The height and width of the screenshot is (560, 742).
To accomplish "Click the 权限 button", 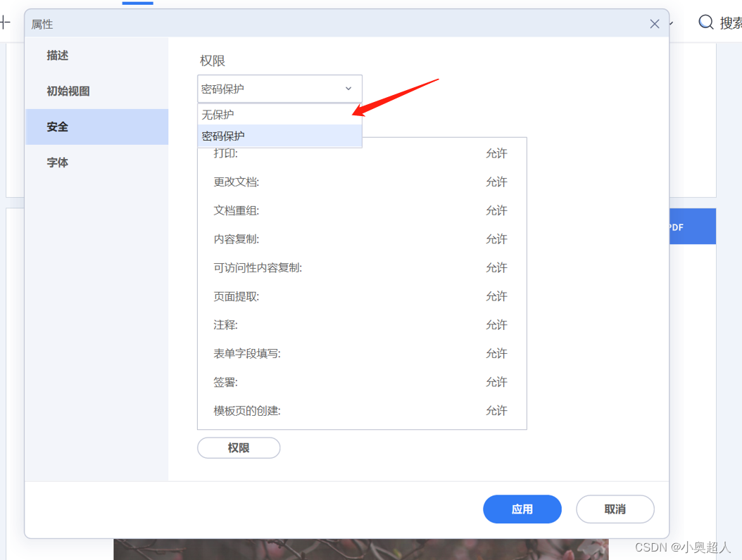I will (x=239, y=448).
